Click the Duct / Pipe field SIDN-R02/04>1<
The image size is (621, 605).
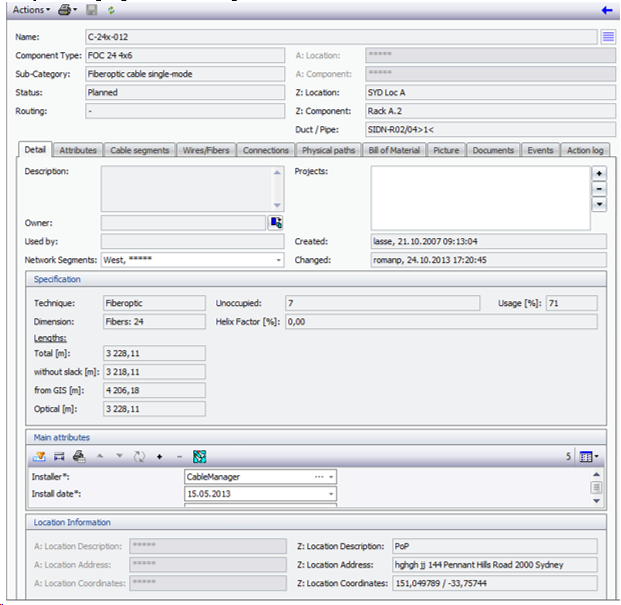coord(490,129)
